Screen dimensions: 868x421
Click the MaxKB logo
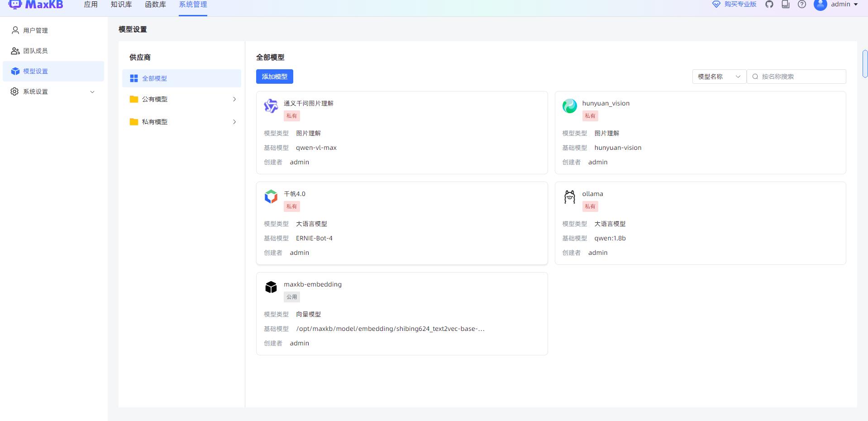[36, 5]
